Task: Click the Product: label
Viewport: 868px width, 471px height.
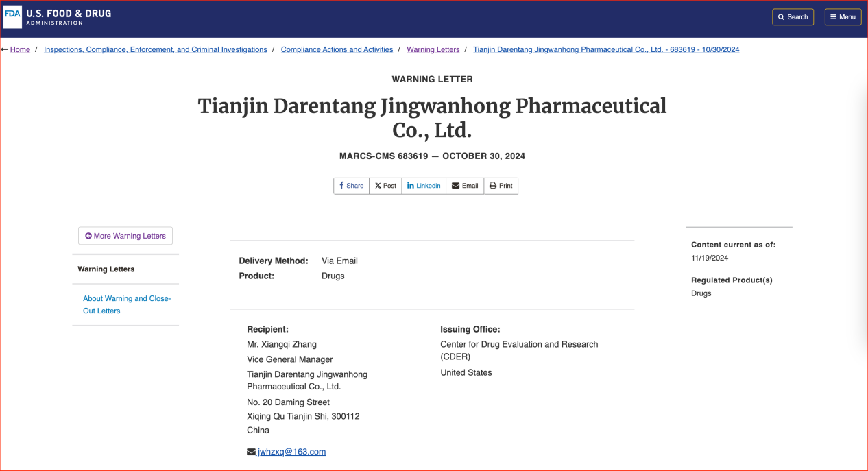Action: (256, 276)
